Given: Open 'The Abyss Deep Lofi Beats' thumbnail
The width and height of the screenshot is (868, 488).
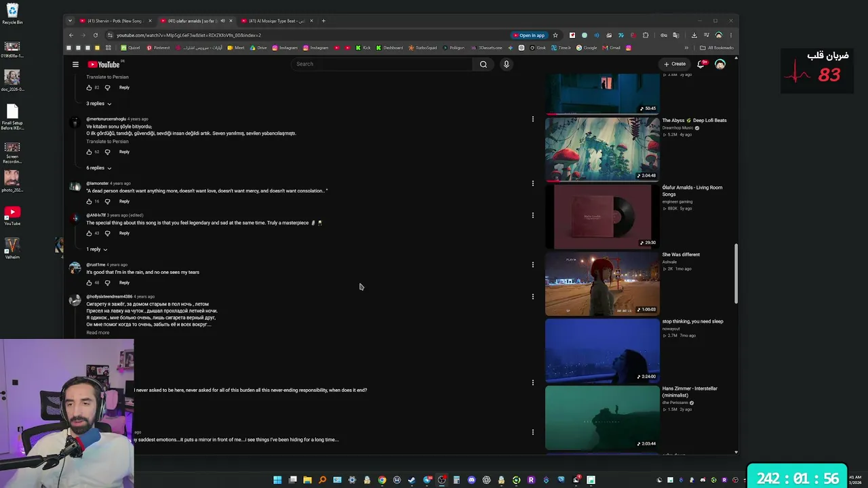Looking at the screenshot, I should [x=602, y=149].
